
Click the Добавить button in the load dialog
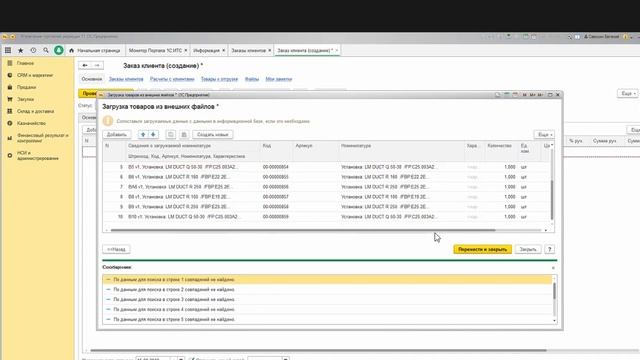(x=117, y=134)
